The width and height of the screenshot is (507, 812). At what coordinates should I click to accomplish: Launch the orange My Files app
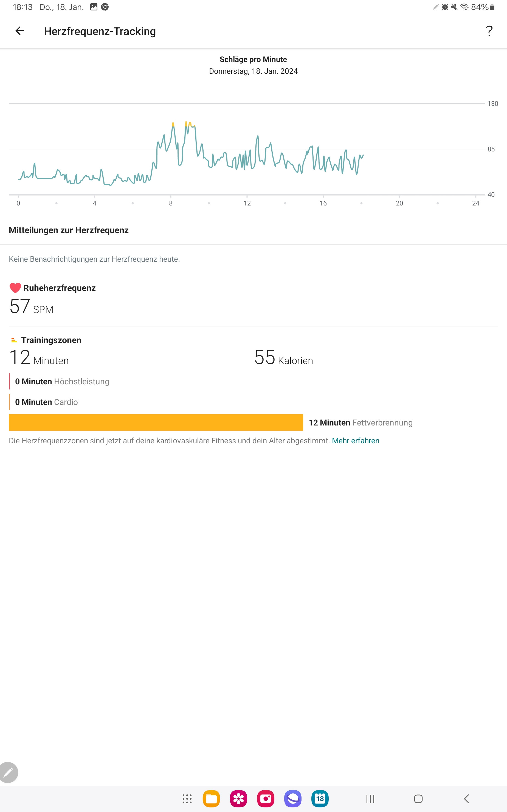[211, 799]
